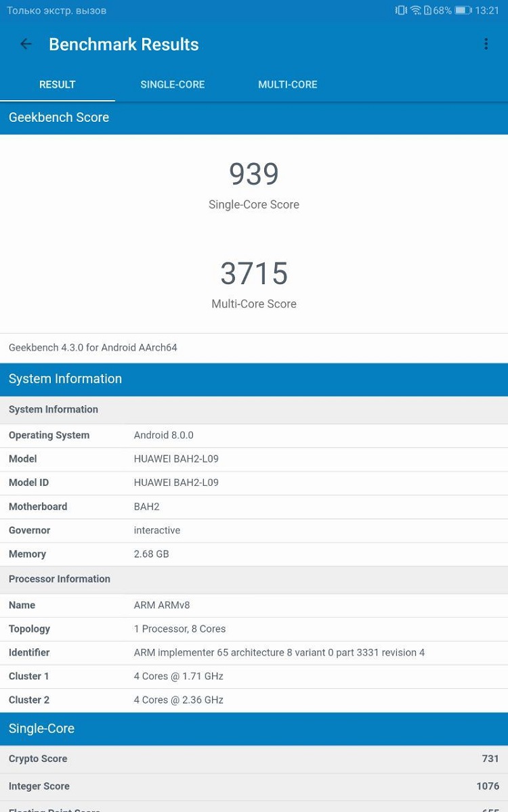This screenshot has height=812, width=508.
Task: Tap the Android 8.0.0 value
Action: pos(163,435)
